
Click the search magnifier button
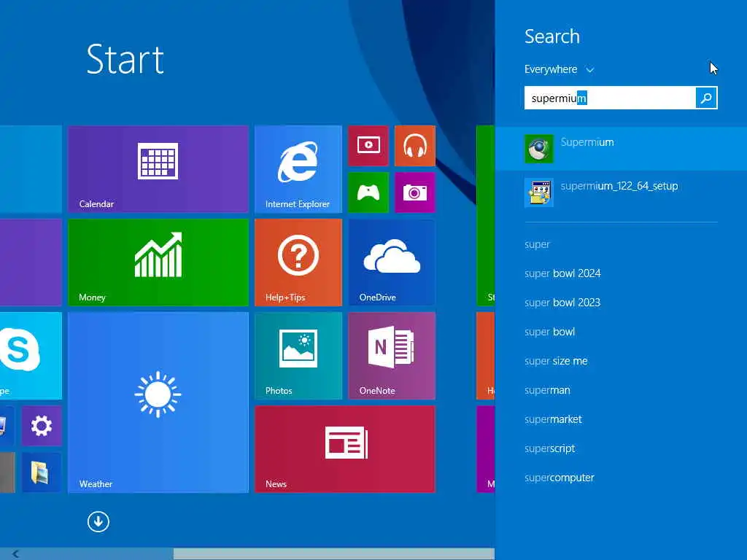(x=706, y=98)
